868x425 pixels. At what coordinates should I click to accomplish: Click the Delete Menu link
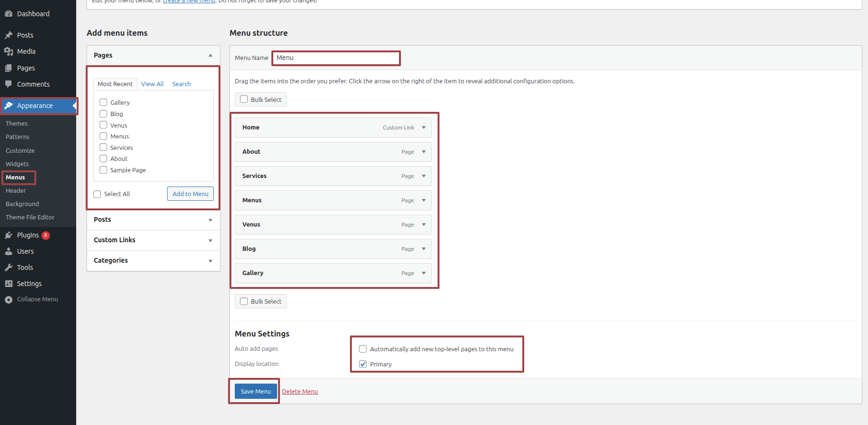[x=300, y=391]
